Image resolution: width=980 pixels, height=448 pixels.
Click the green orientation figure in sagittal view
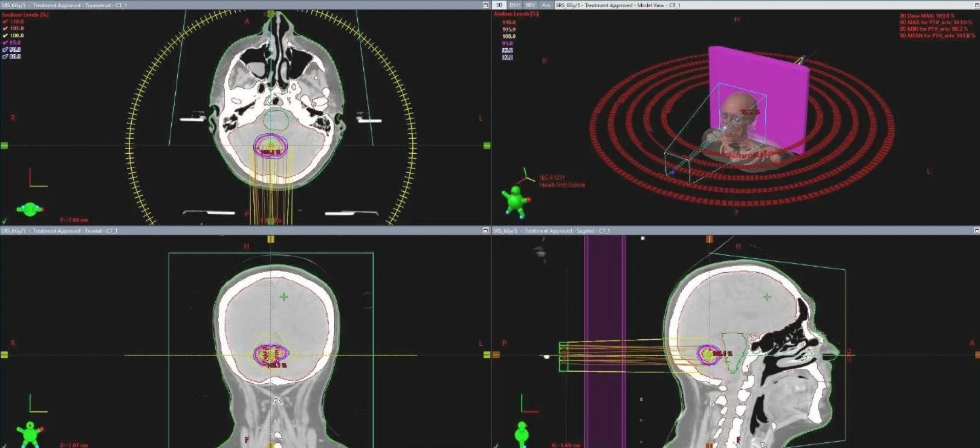[x=521, y=434]
